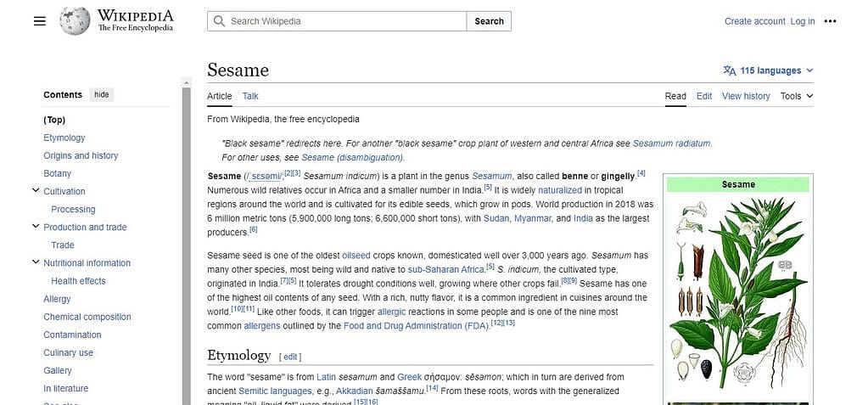
Task: Click citation reference [4]
Action: (x=641, y=173)
